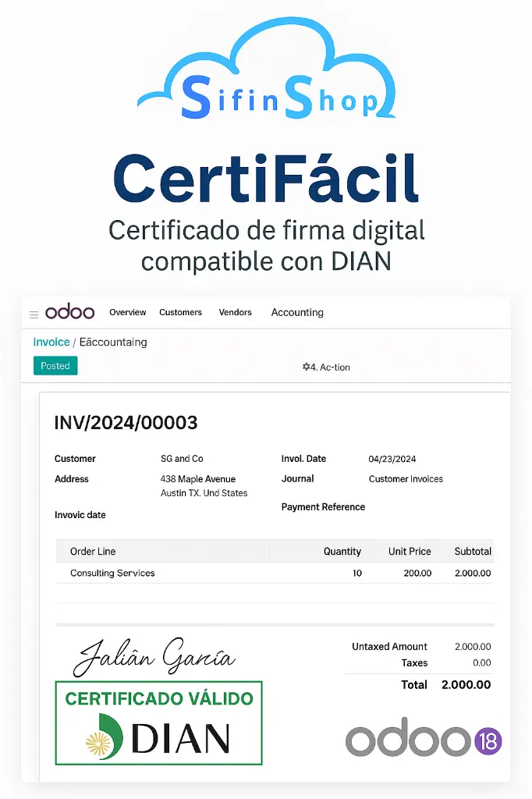Click the Customer Invoices journal value
Image resolution: width=532 pixels, height=799 pixels.
pos(406,479)
